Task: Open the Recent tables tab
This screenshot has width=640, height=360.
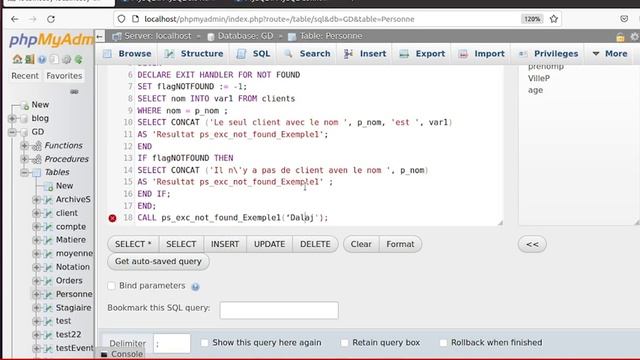Action: (25, 76)
